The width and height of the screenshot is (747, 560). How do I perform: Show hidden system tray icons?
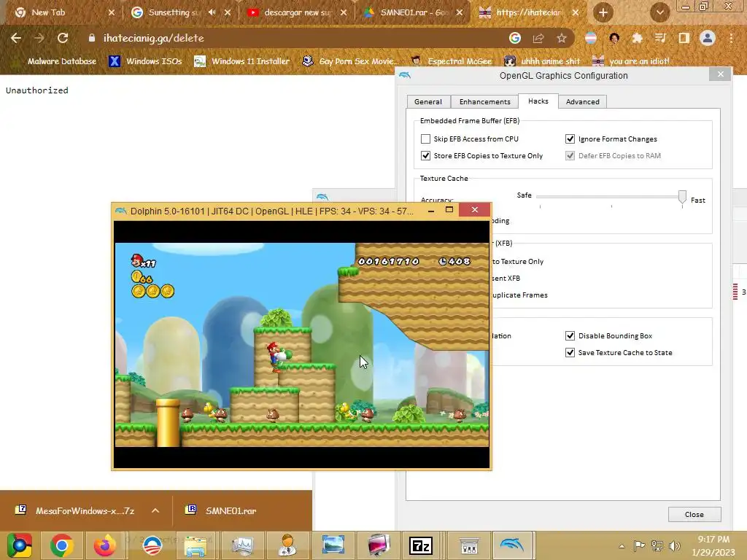(x=622, y=546)
